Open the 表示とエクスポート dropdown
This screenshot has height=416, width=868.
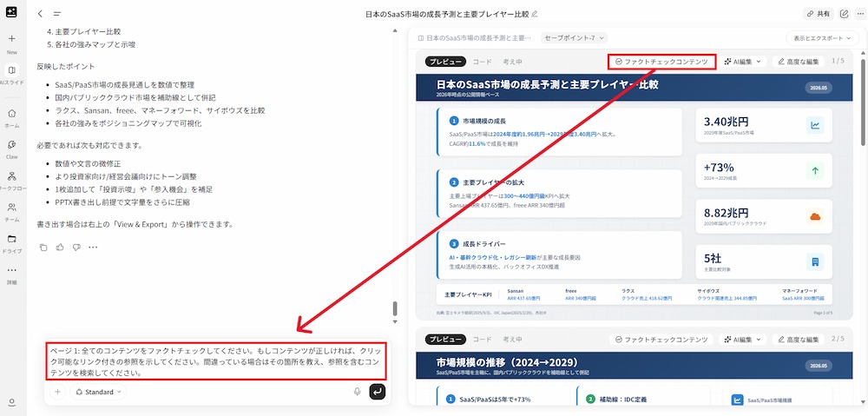(x=821, y=38)
